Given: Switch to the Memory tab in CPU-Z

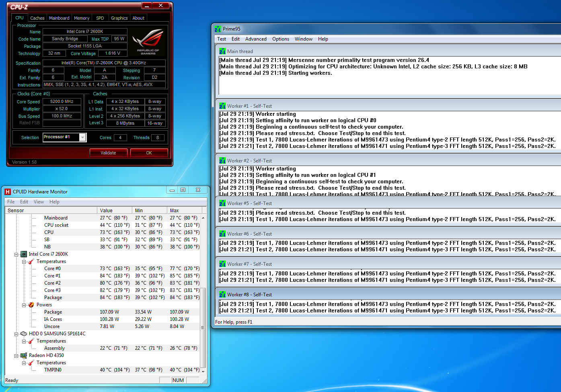Looking at the screenshot, I should point(82,18).
